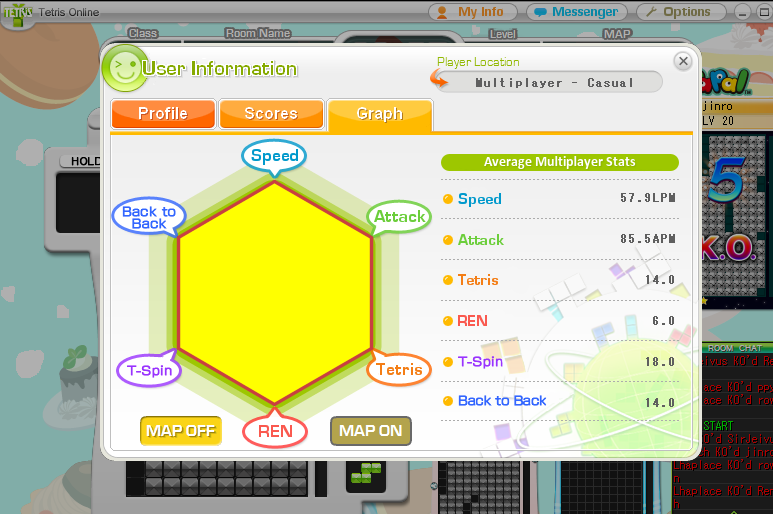Click the jinro player name
773x514 pixels.
718,106
